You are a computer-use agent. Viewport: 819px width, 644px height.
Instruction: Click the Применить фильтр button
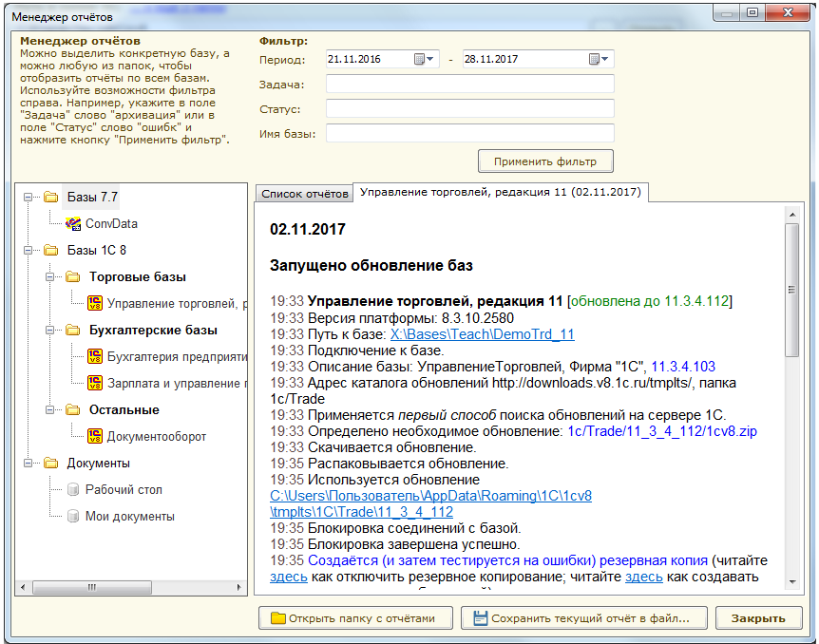pyautogui.click(x=545, y=161)
